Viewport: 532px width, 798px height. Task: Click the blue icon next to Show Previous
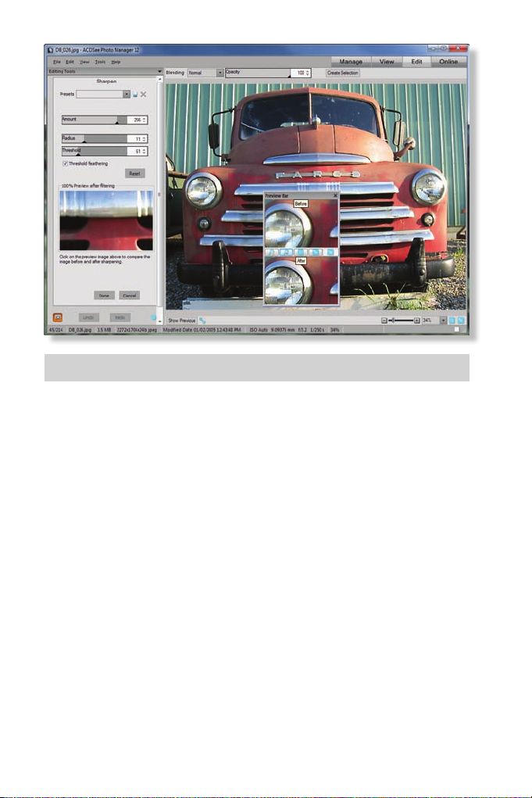tap(202, 320)
